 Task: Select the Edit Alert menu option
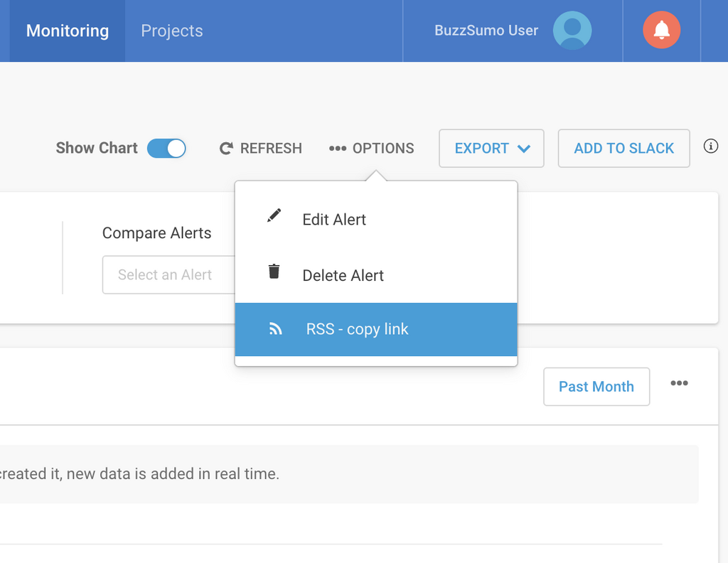[x=334, y=220]
